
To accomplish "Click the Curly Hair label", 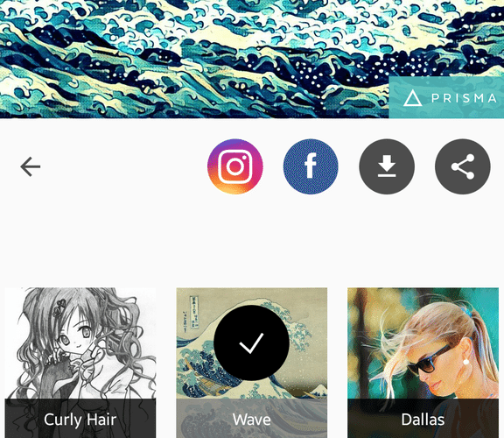I will (80, 420).
